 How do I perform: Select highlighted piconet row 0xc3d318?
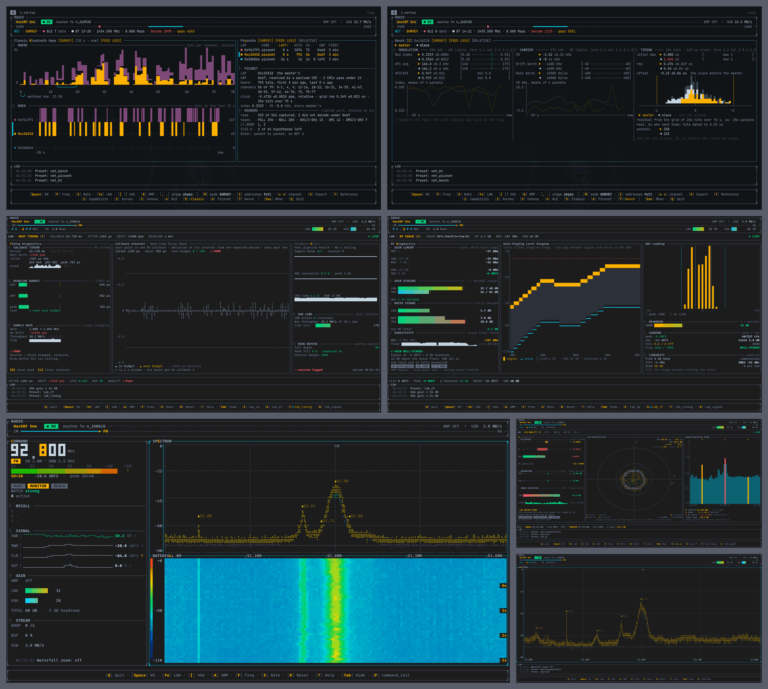coord(290,54)
